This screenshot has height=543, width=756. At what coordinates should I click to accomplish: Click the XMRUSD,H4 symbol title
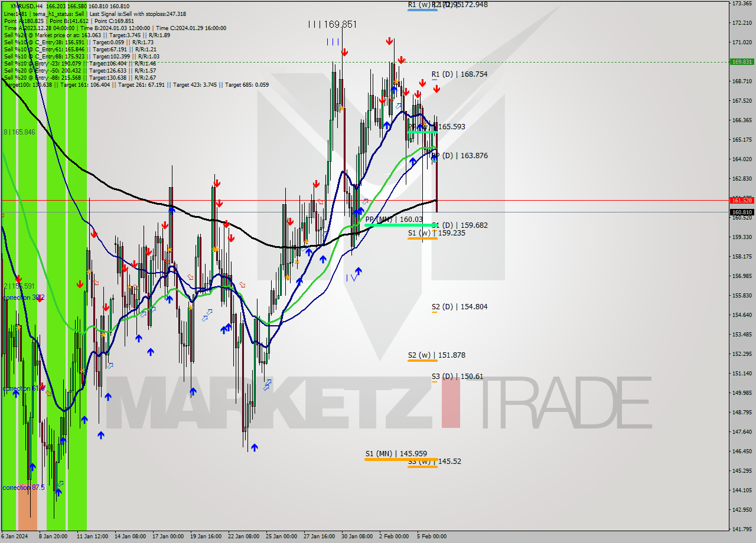[26, 6]
